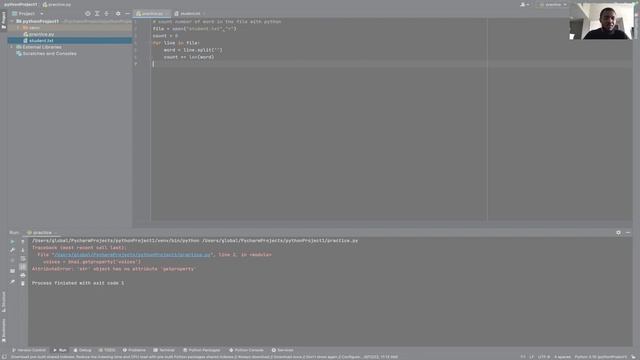Click pythonProject1 breadcrumb in navigation bar
This screenshot has width=640, height=360.
[20, 4]
